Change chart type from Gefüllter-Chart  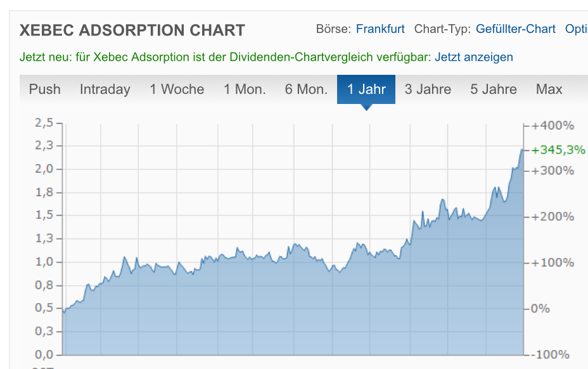click(515, 29)
